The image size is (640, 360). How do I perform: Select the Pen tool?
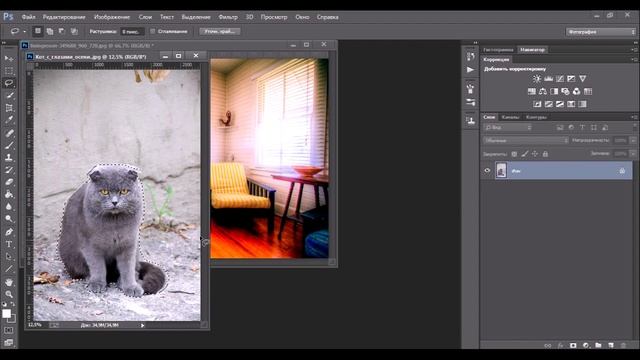point(9,232)
